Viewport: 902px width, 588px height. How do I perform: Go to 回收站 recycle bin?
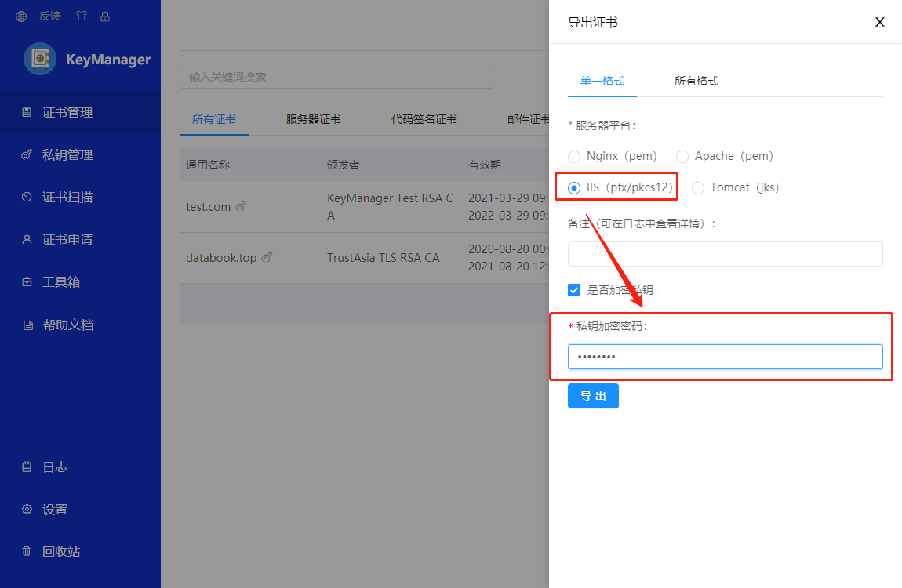(61, 552)
